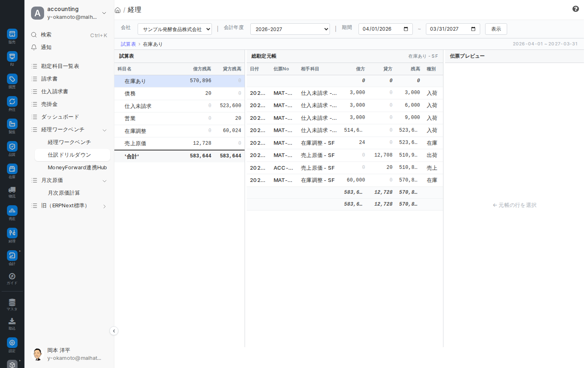The height and width of the screenshot is (368, 588).
Task: Open the PJ project module icon
Action: (x=12, y=56)
